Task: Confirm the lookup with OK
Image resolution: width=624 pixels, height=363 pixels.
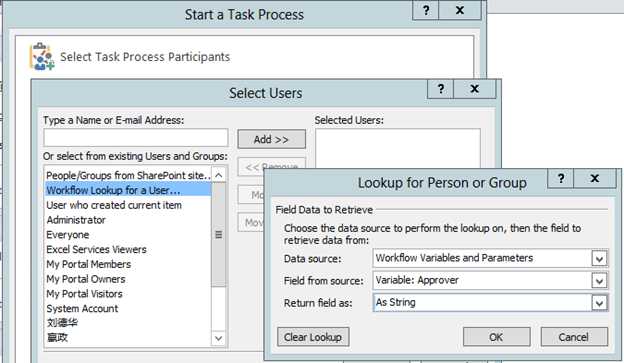Action: pos(496,337)
